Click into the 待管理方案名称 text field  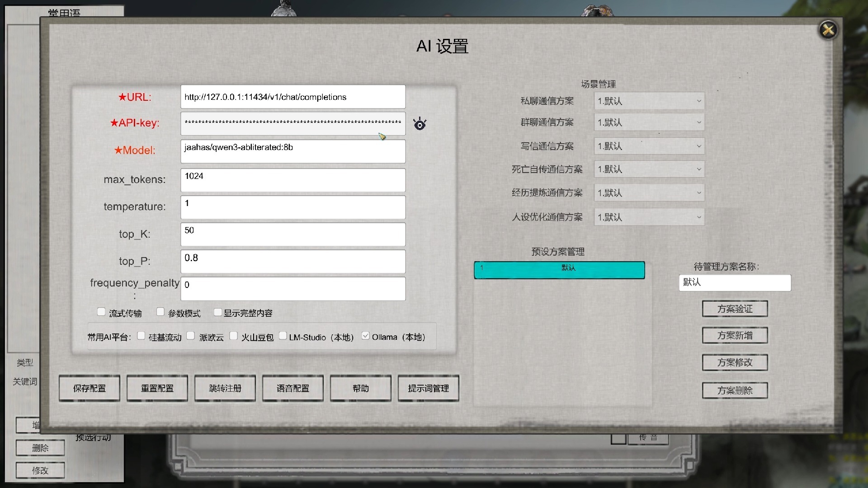tap(735, 283)
